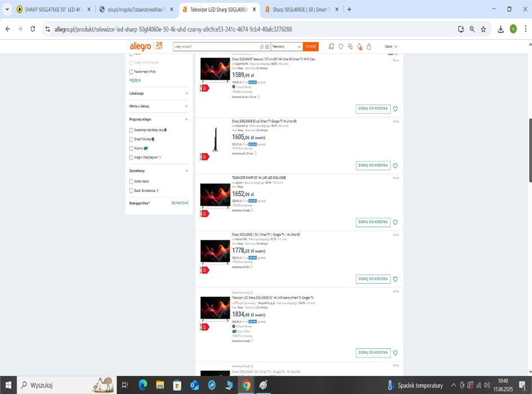Open Chrome three-dot menu
The image size is (532, 394).
526,29
